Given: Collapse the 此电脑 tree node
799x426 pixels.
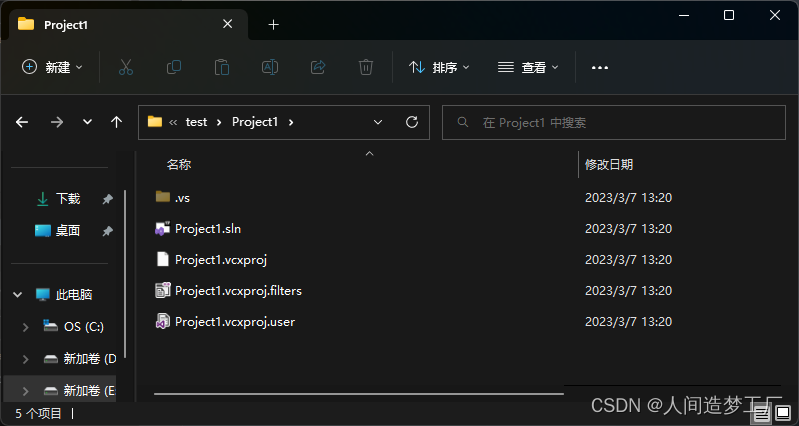Looking at the screenshot, I should click(18, 295).
